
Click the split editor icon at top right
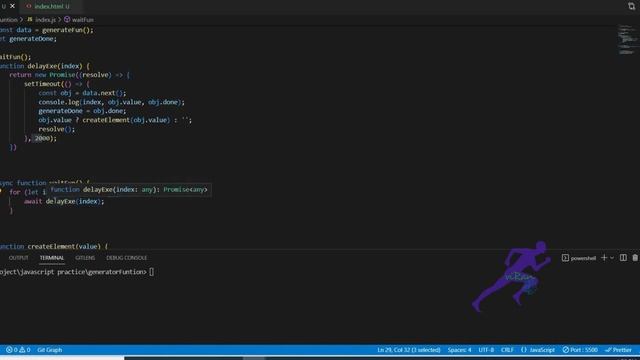pos(631,6)
